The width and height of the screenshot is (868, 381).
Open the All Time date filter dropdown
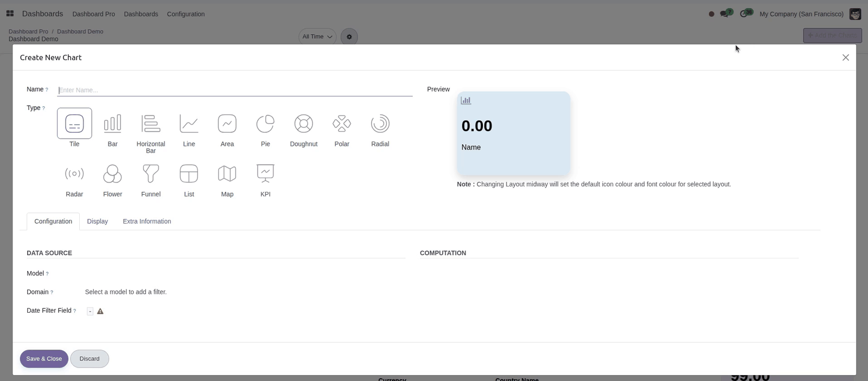tap(317, 37)
